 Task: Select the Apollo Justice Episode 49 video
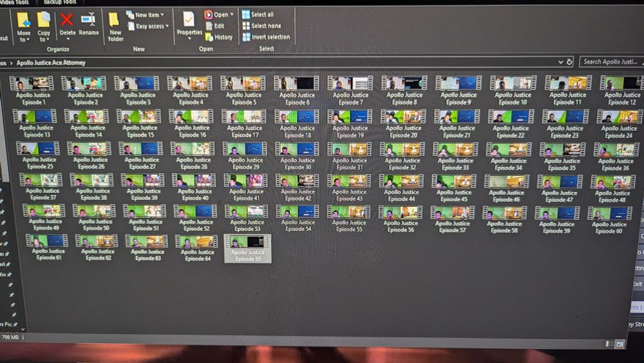(44, 217)
